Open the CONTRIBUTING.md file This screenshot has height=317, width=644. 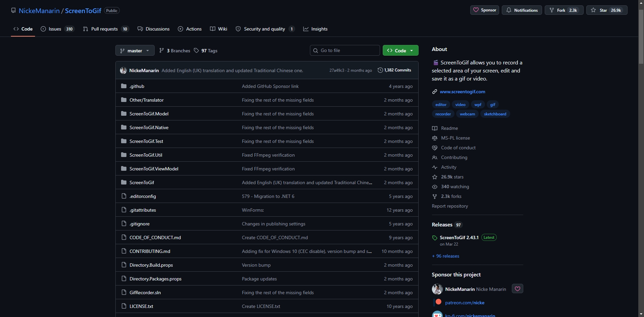(150, 251)
